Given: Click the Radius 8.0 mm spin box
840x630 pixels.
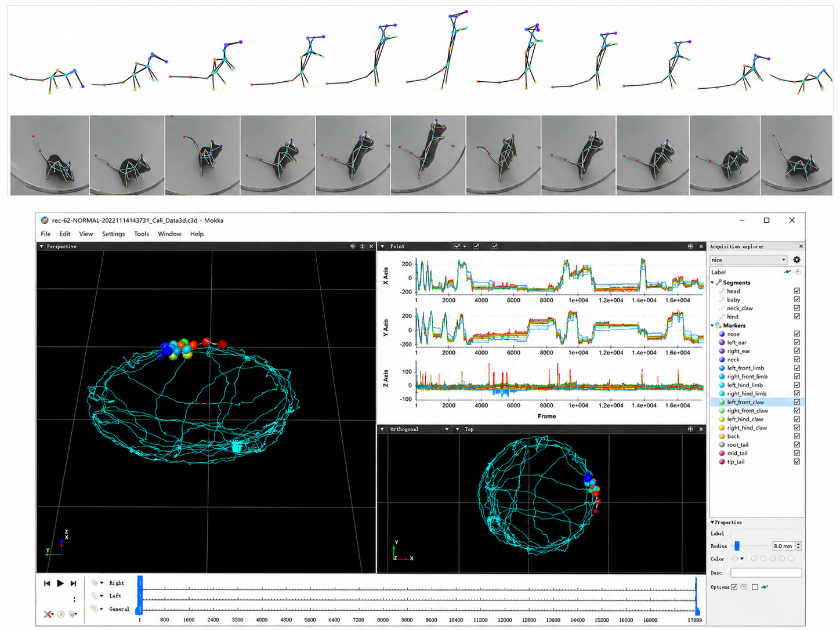Looking at the screenshot, I should point(786,546).
